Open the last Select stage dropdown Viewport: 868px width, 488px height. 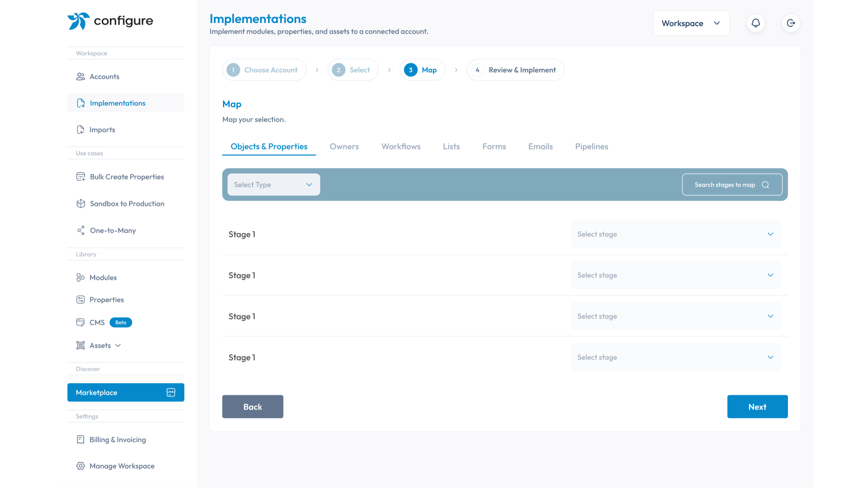pyautogui.click(x=676, y=357)
